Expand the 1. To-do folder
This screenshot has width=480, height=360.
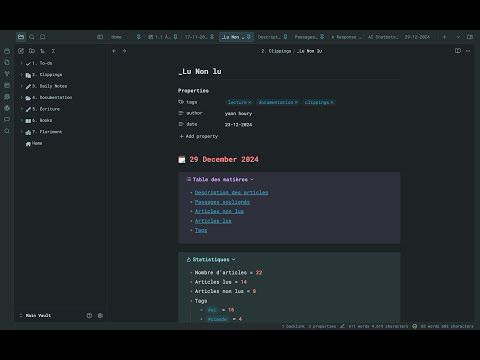click(x=22, y=63)
